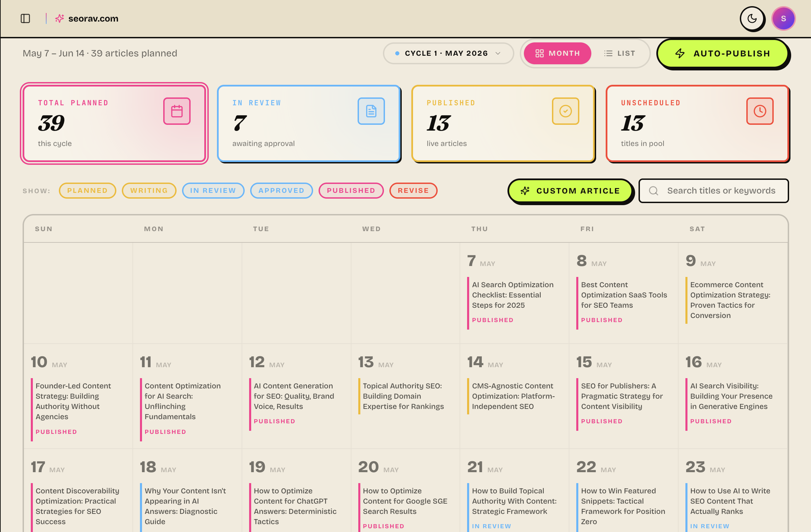Screen dimensions: 811x532
Task: Click the seorav.com site name
Action: pos(93,18)
